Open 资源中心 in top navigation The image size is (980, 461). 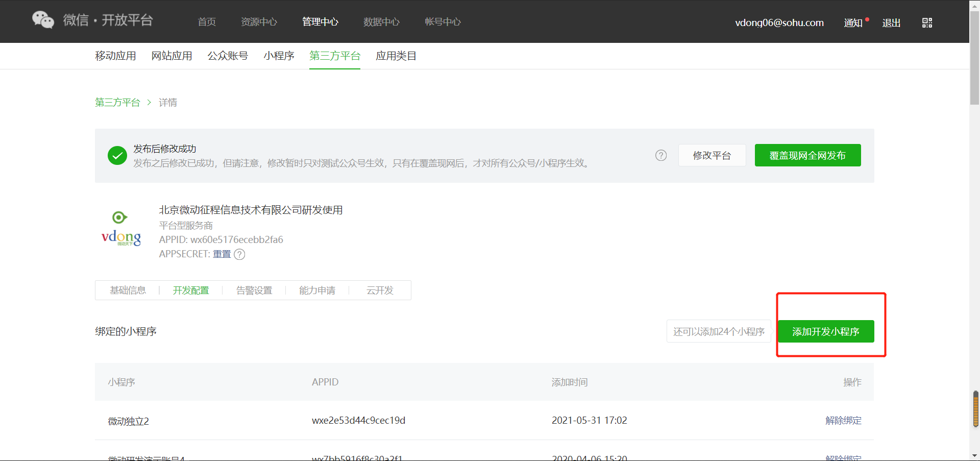click(259, 21)
